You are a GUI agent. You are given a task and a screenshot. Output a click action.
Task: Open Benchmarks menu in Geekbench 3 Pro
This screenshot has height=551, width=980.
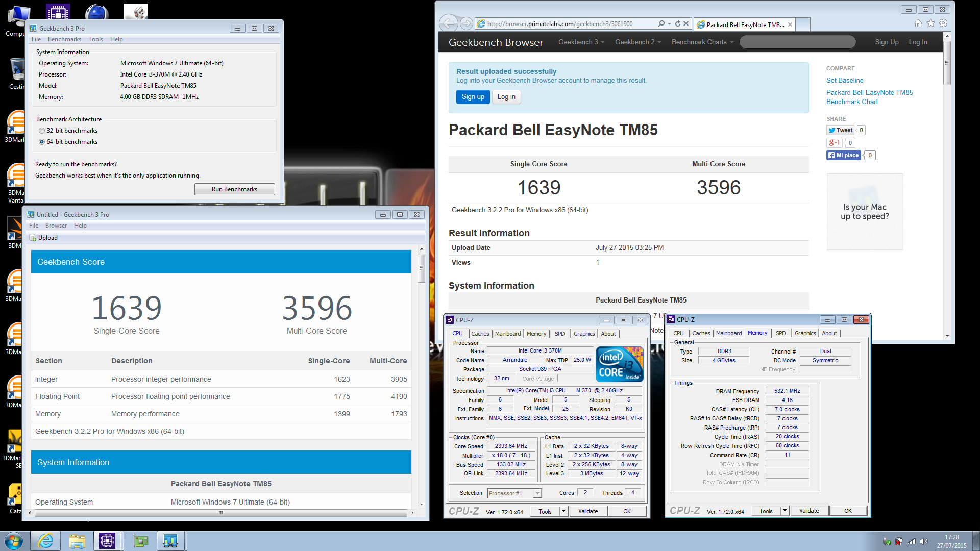click(x=64, y=39)
